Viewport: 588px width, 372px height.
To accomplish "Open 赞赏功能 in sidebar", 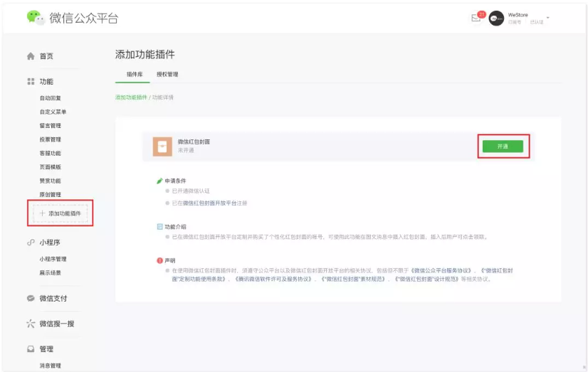I will [x=51, y=181].
